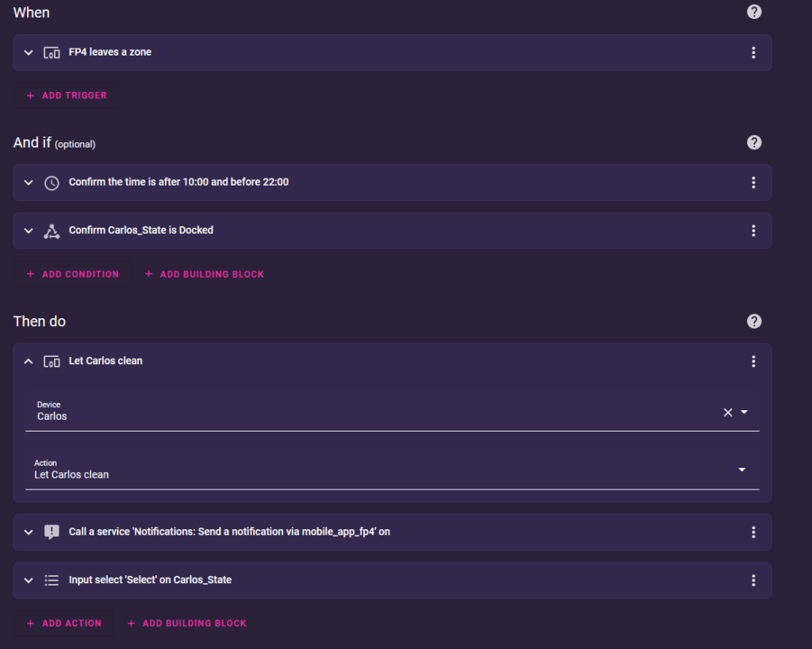Click Add Condition button
The height and width of the screenshot is (649, 812).
click(72, 274)
